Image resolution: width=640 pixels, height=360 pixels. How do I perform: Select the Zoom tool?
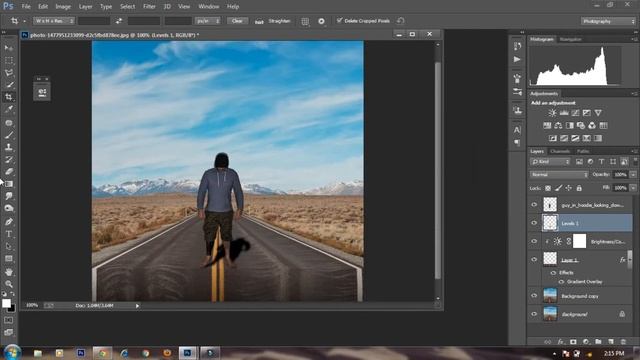tap(9, 284)
